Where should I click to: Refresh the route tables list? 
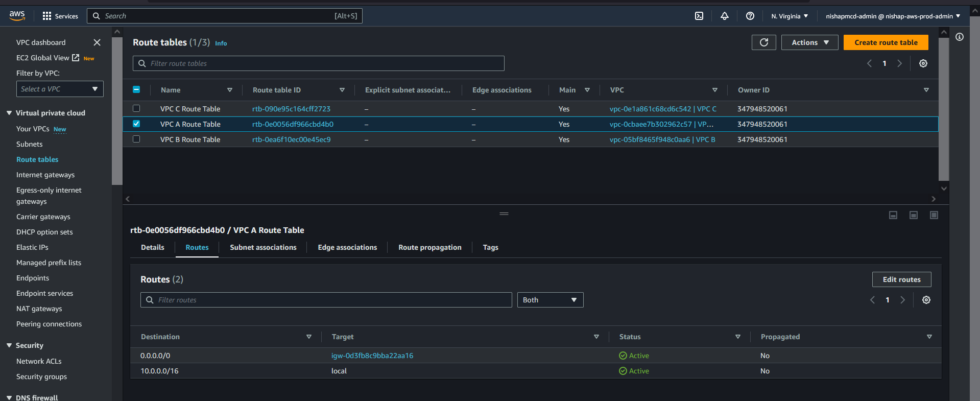pos(763,42)
